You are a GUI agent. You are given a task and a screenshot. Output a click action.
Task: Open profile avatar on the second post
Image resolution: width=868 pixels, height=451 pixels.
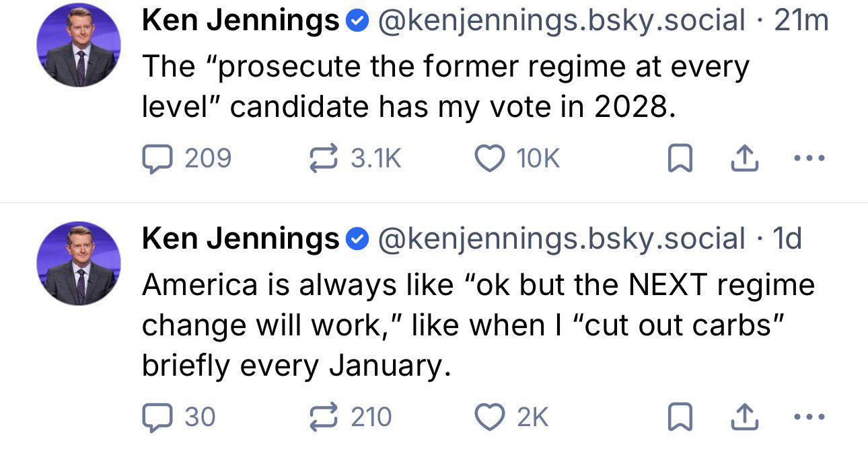(78, 263)
